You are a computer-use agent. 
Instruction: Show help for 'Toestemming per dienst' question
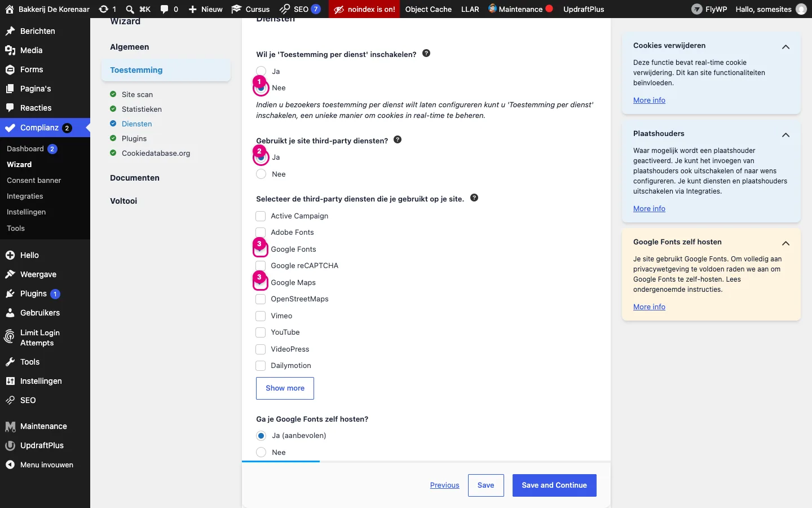(x=426, y=54)
